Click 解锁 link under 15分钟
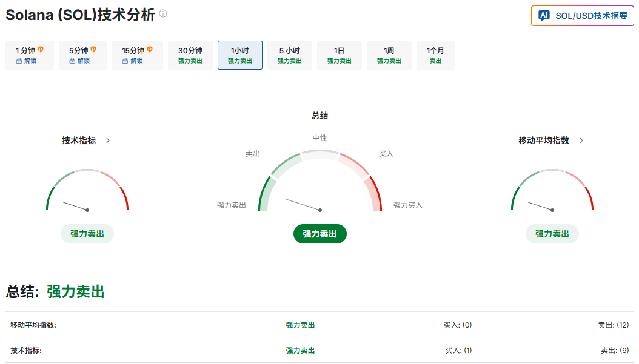Viewport: 639px width, 364px height. point(136,61)
